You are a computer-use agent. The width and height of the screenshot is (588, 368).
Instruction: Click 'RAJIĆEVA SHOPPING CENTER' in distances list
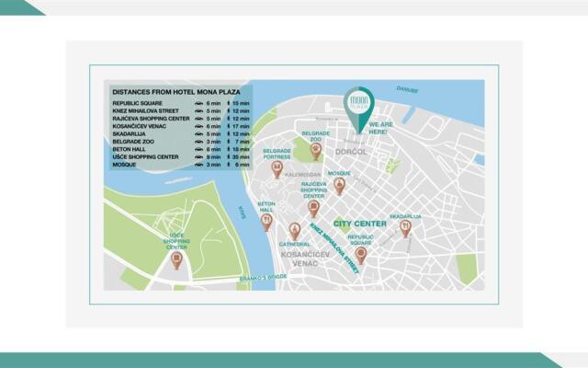tap(151, 119)
